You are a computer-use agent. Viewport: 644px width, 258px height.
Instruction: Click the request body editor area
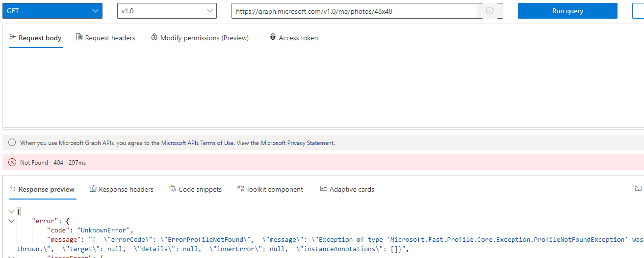coord(323,88)
